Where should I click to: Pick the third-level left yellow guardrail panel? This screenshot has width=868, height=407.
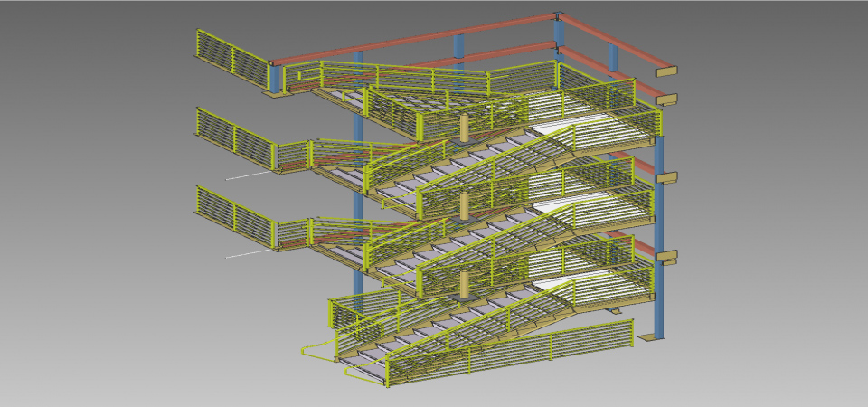[x=233, y=214]
